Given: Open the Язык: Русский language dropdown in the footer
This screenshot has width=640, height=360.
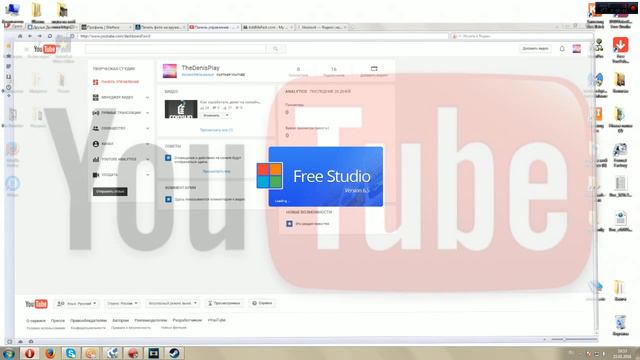Looking at the screenshot, I should click(77, 303).
